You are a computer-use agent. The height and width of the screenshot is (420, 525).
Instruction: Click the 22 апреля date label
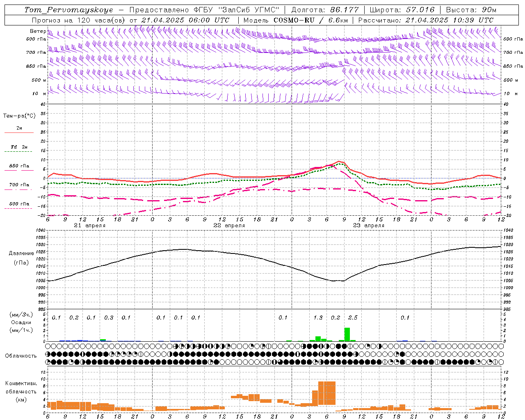coord(229,226)
